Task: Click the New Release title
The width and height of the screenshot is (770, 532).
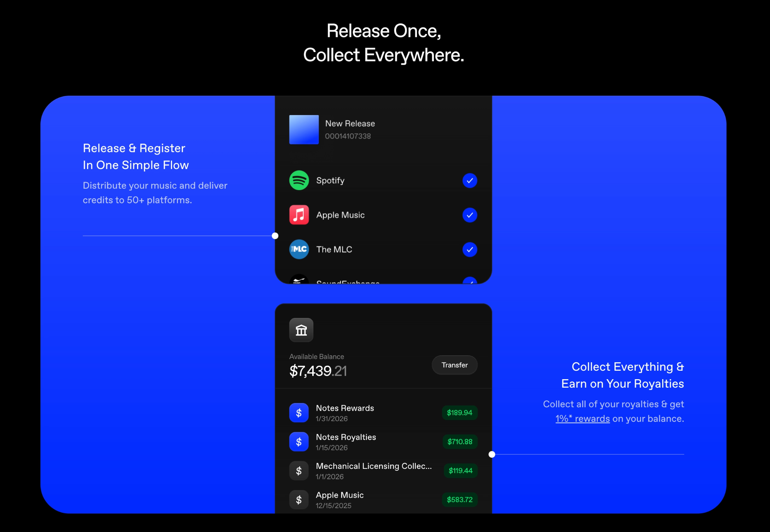Action: tap(350, 124)
